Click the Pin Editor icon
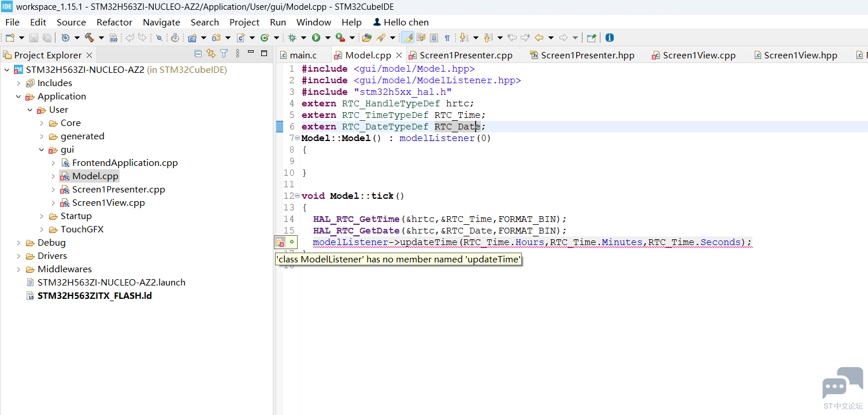Image resolution: width=868 pixels, height=415 pixels. 591,38
